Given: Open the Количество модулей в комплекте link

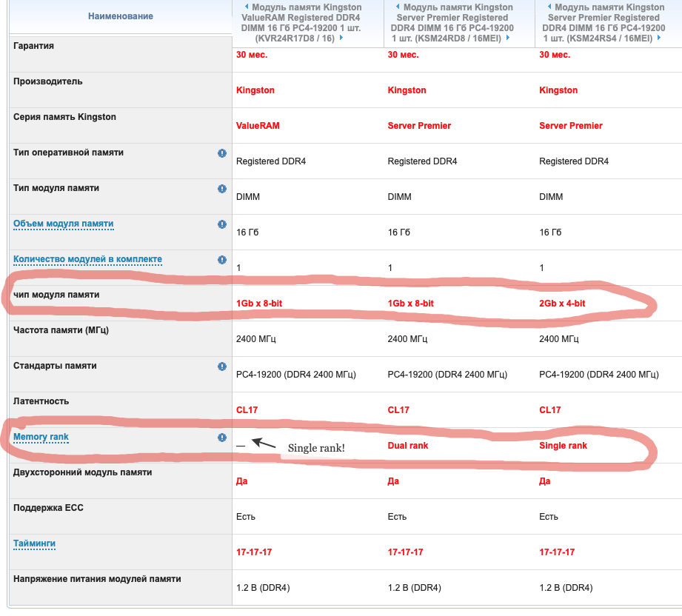Looking at the screenshot, I should point(87,259).
